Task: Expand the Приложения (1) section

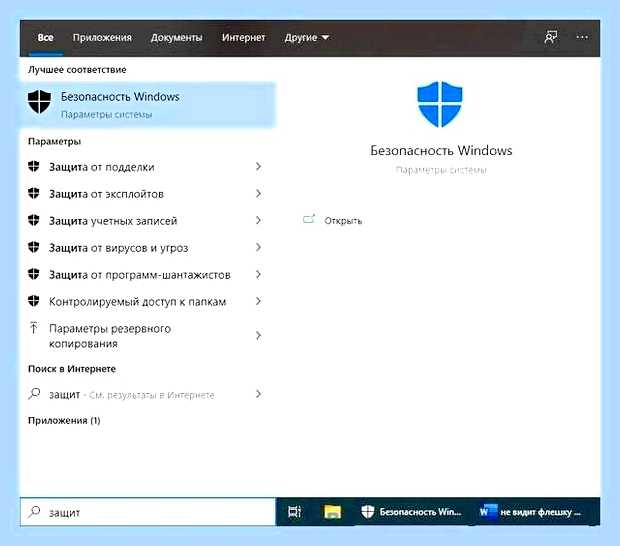Action: pyautogui.click(x=64, y=420)
